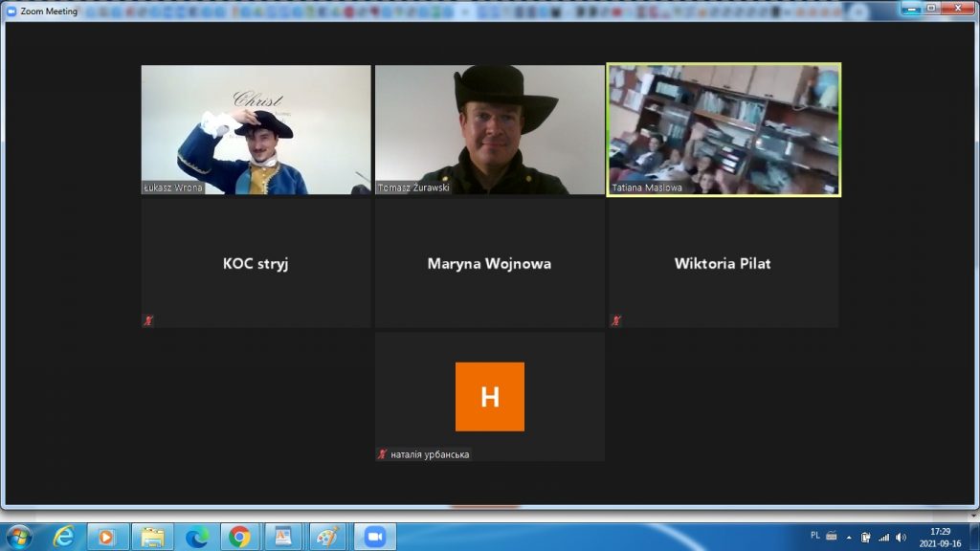Viewport: 980px width, 551px height.
Task: Switch to Google Chrome in taskbar
Action: 240,537
